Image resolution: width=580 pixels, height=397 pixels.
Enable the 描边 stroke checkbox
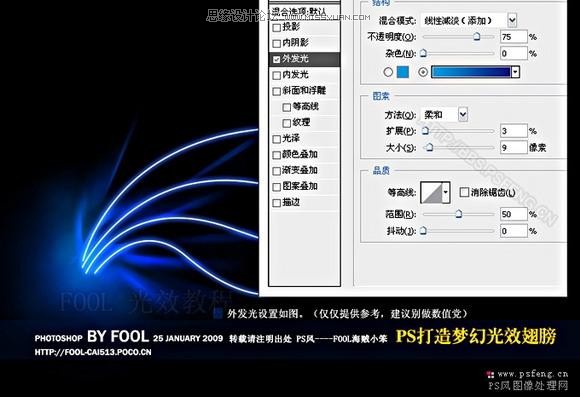(x=276, y=203)
